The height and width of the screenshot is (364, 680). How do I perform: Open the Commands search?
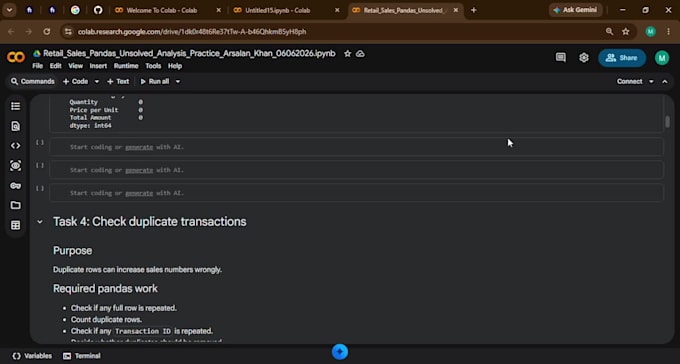pos(33,82)
